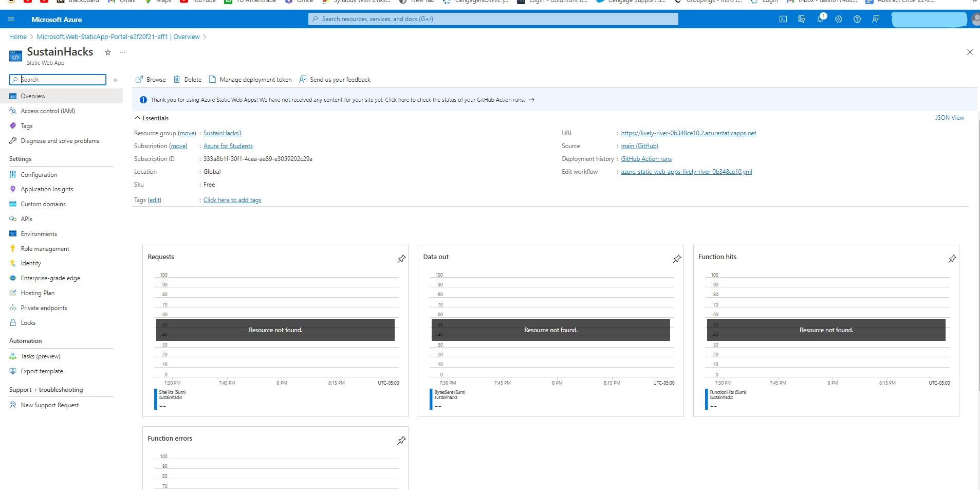Click edit link beside Tags
The image size is (980, 490).
(x=155, y=200)
